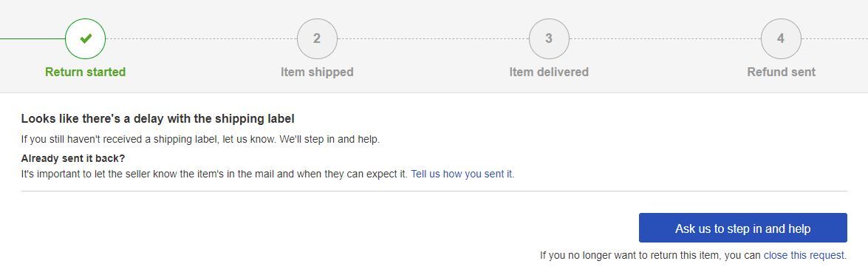Select the step 2 circle
The image size is (868, 278).
[317, 38]
